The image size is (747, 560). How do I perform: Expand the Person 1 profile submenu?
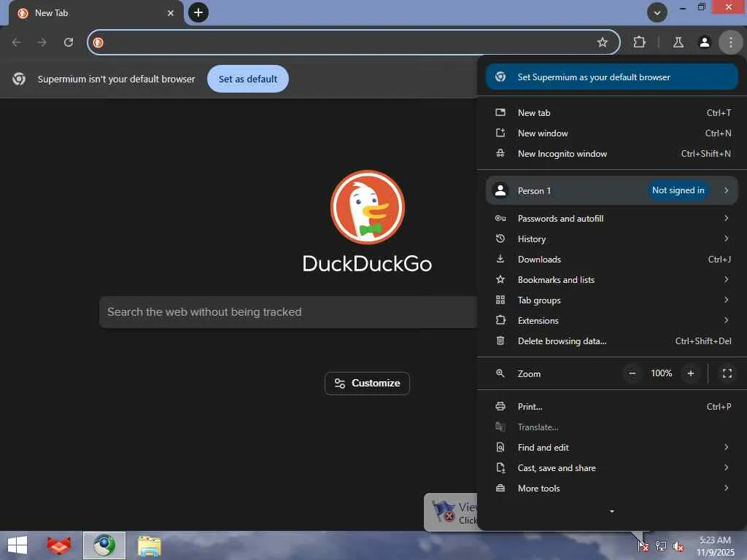pos(612,190)
